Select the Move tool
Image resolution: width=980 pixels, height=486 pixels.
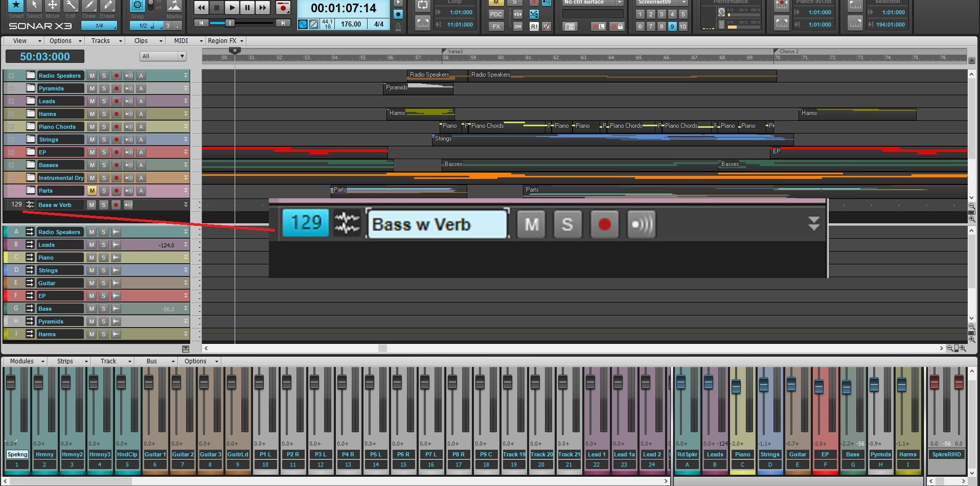click(52, 6)
